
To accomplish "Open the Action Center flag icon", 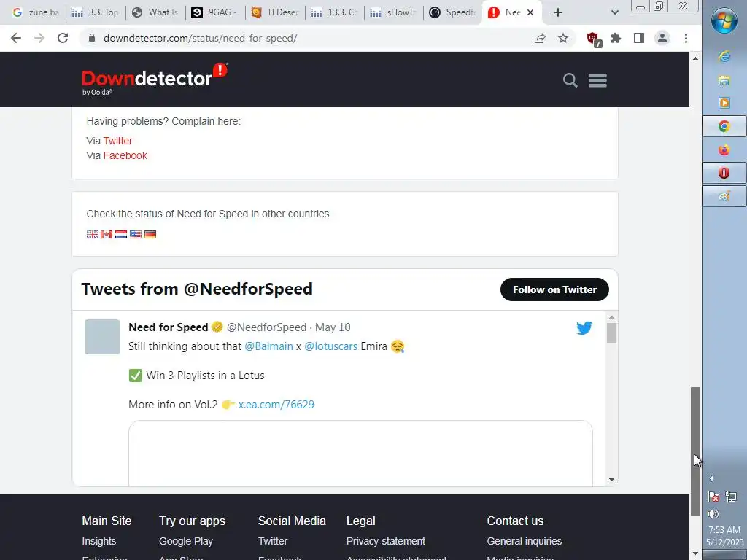I will pyautogui.click(x=713, y=497).
